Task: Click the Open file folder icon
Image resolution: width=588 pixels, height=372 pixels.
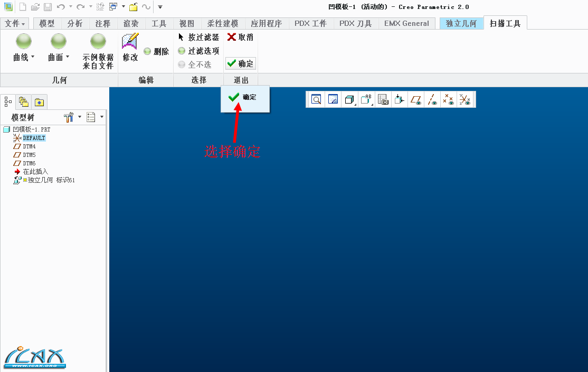Action: coord(35,7)
